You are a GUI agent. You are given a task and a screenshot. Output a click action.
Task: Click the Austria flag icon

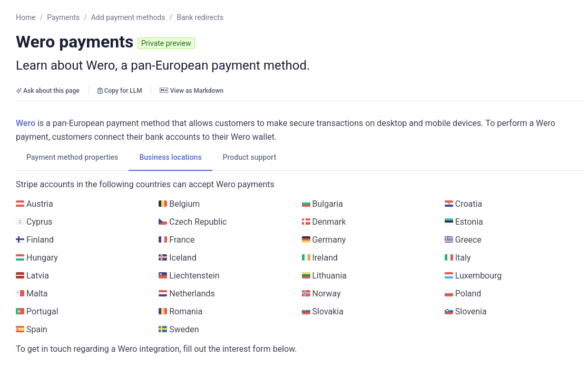click(x=20, y=204)
